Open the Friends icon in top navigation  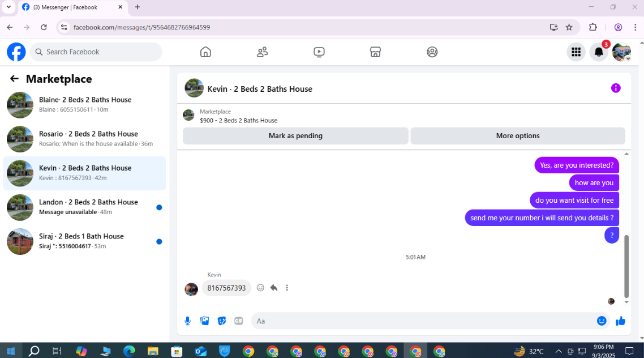(263, 52)
